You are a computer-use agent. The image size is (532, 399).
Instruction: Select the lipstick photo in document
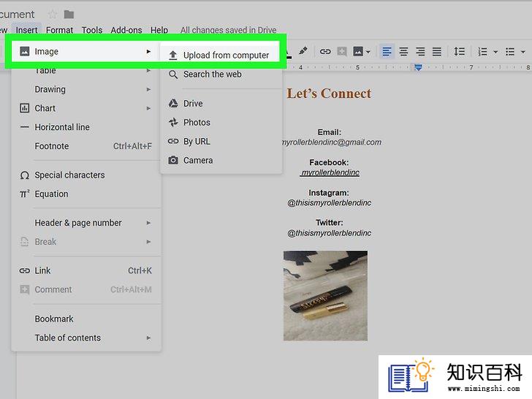click(x=325, y=295)
